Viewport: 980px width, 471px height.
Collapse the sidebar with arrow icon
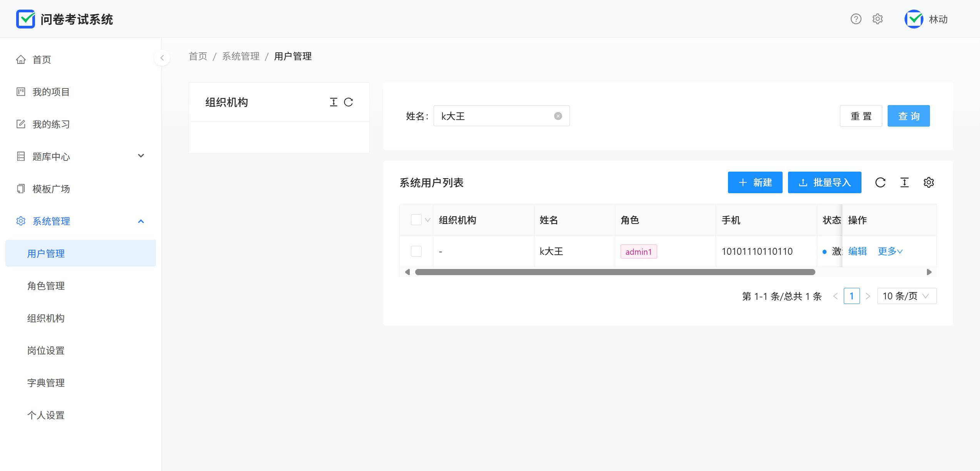coord(162,58)
